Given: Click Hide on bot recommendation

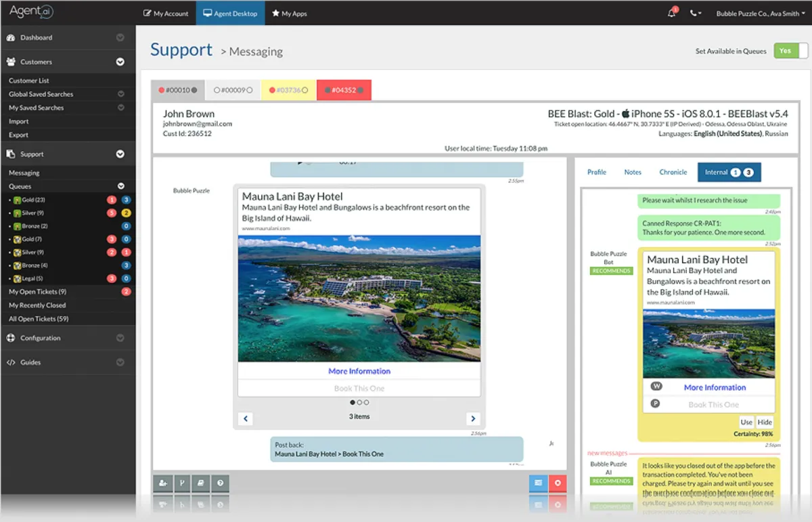Looking at the screenshot, I should [765, 422].
